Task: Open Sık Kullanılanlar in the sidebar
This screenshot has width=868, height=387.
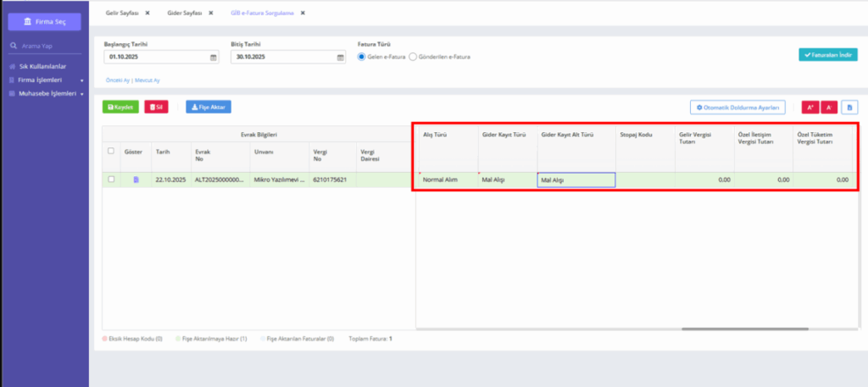Action: click(42, 66)
